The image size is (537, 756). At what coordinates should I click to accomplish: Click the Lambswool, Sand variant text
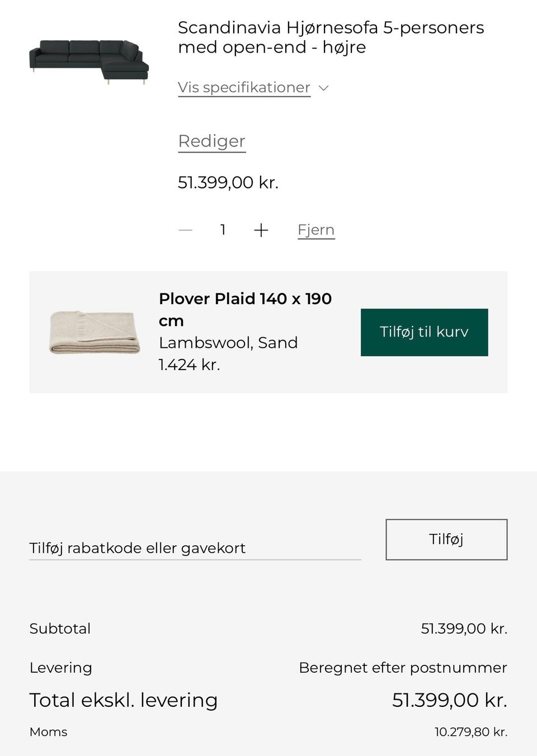(x=228, y=343)
